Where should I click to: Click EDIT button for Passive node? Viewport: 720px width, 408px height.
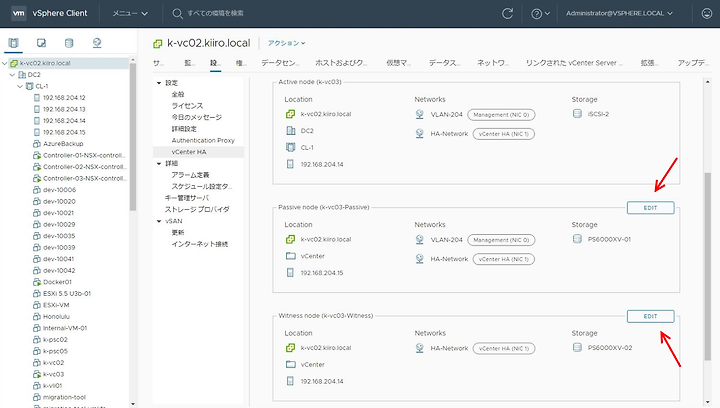coord(650,208)
